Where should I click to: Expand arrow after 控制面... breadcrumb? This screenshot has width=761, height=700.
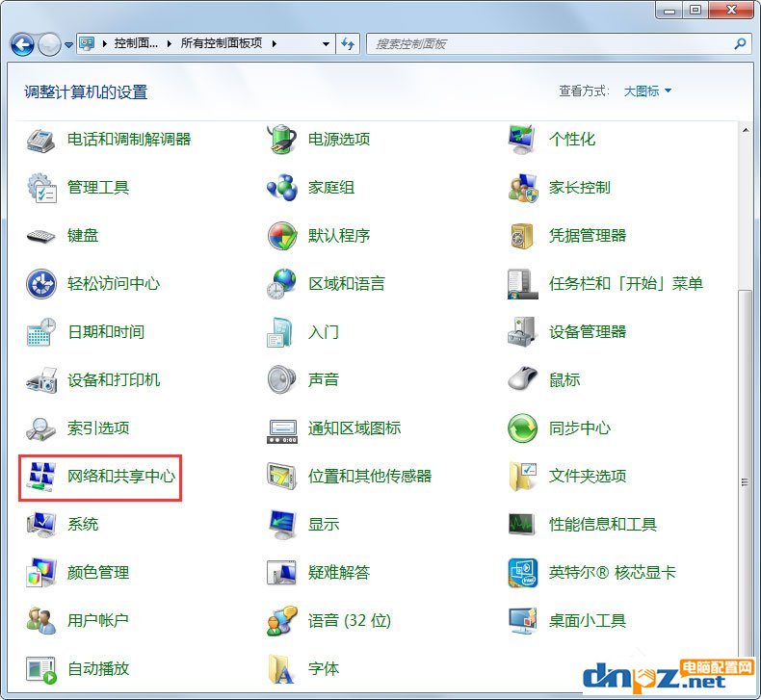coord(170,43)
